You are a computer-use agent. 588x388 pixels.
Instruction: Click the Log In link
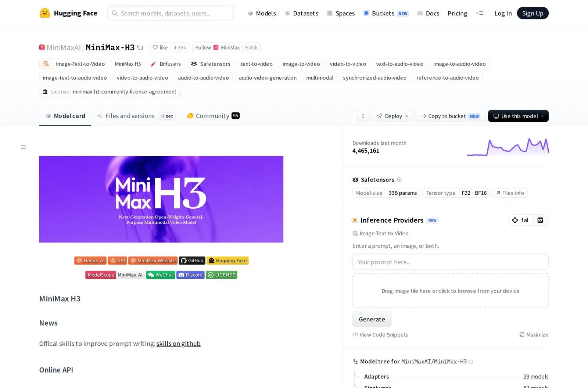pyautogui.click(x=503, y=13)
